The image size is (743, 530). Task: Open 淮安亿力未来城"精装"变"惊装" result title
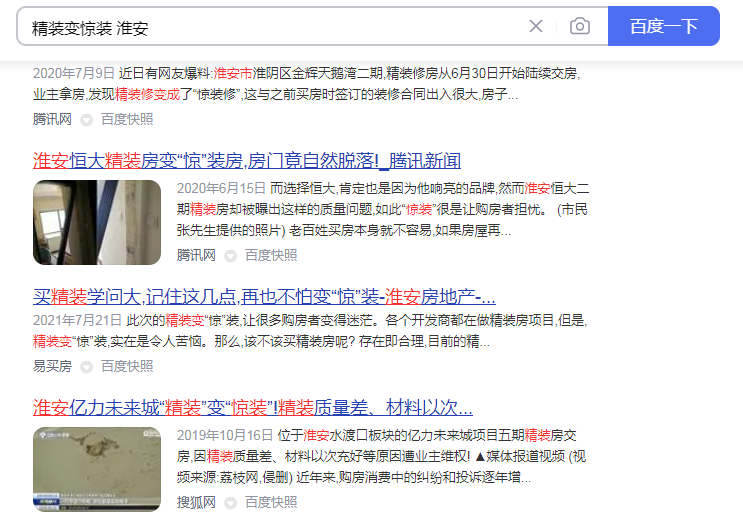(253, 408)
